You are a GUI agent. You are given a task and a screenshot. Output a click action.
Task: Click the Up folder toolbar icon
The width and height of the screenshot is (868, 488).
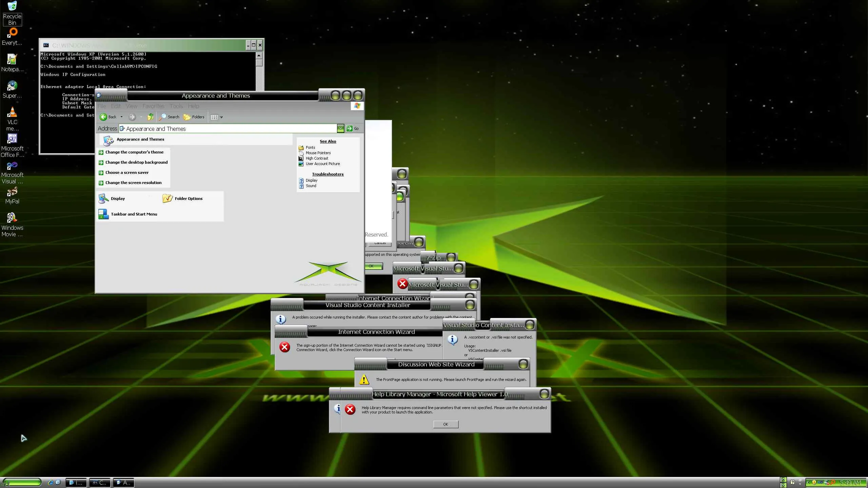click(x=151, y=117)
